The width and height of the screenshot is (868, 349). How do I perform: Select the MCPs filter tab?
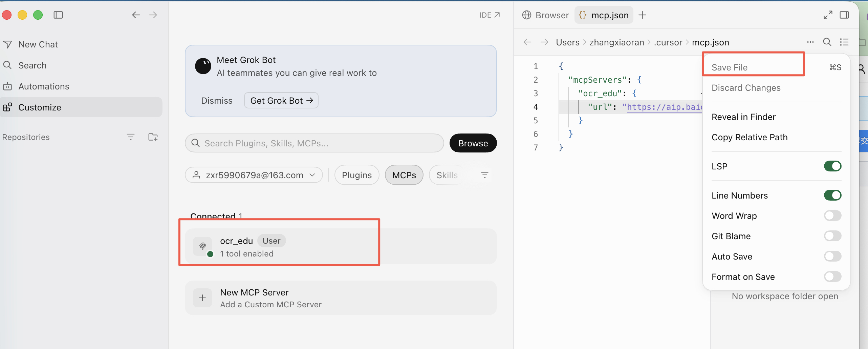click(404, 175)
